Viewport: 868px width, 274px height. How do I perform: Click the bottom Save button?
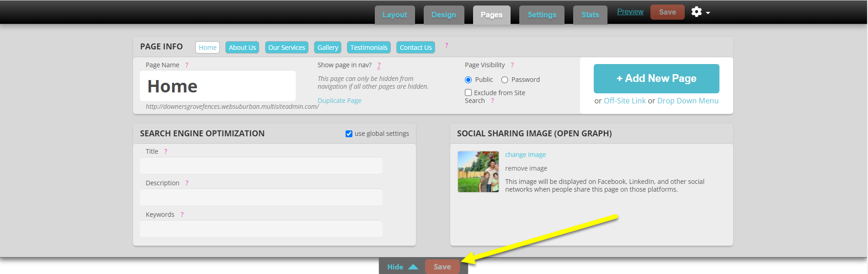(442, 267)
